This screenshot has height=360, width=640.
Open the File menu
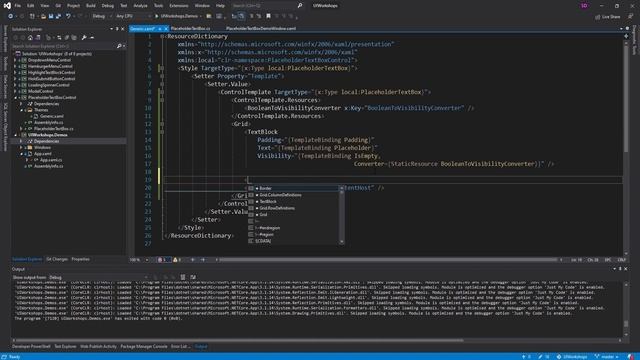click(18, 6)
